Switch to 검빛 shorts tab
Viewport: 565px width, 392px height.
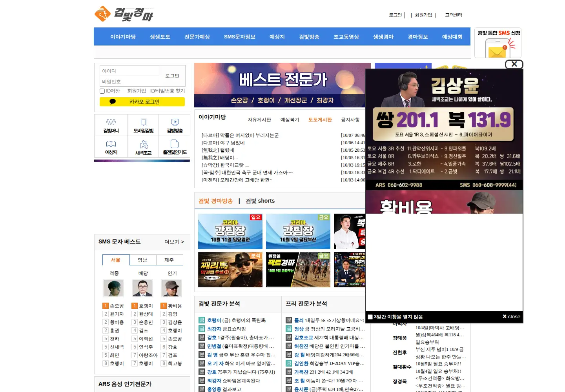(260, 201)
